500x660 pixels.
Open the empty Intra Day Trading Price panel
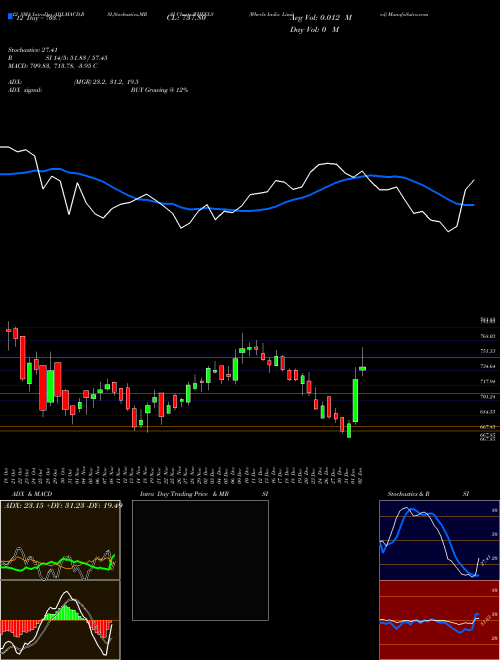click(x=200, y=560)
